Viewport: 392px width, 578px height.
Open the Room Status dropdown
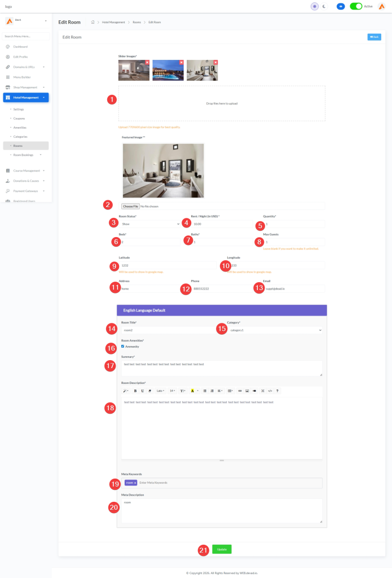pyautogui.click(x=149, y=224)
